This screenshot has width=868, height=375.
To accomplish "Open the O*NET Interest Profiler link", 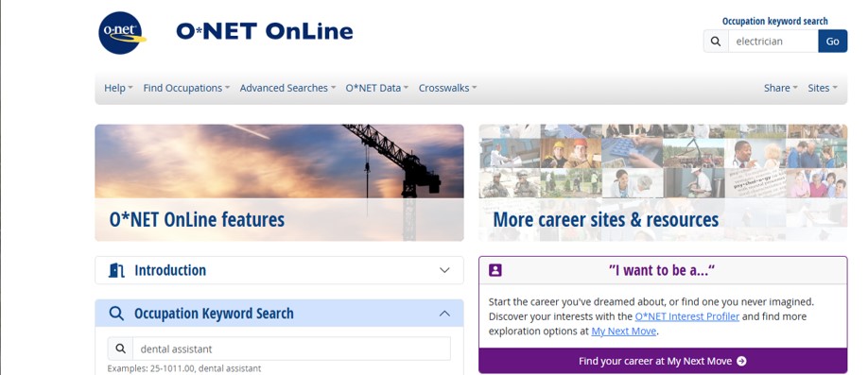I will 687,317.
